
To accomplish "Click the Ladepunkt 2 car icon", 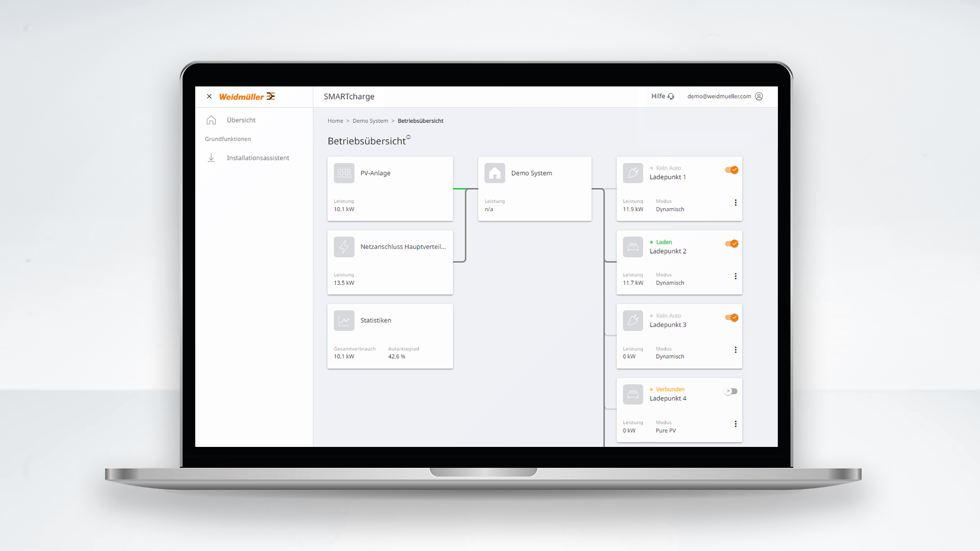I will 633,247.
